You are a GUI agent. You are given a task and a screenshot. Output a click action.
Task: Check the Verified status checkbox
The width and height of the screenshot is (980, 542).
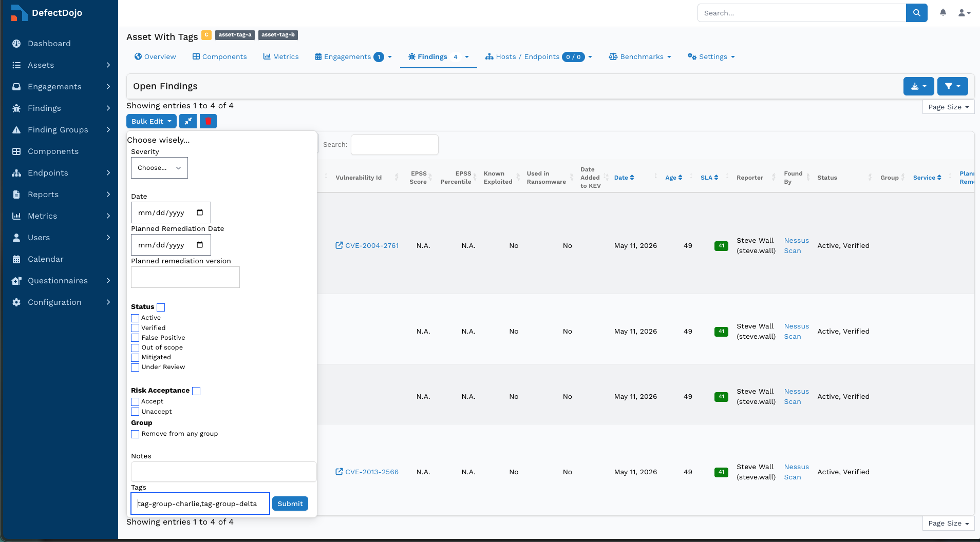coord(135,328)
